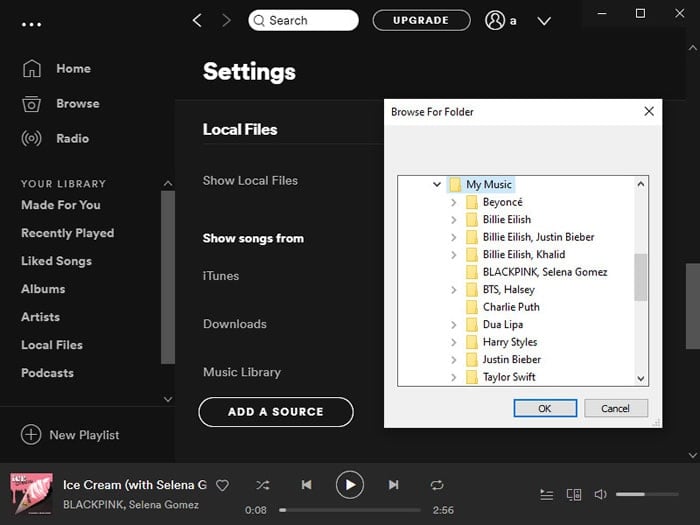Click the UPGRADE button
This screenshot has height=525, width=700.
pyautogui.click(x=421, y=20)
